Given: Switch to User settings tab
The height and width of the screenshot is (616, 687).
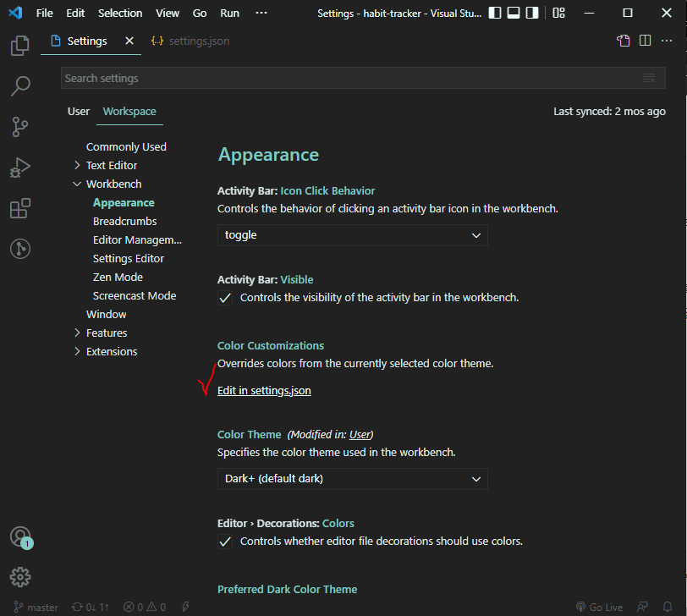Looking at the screenshot, I should coord(79,112).
